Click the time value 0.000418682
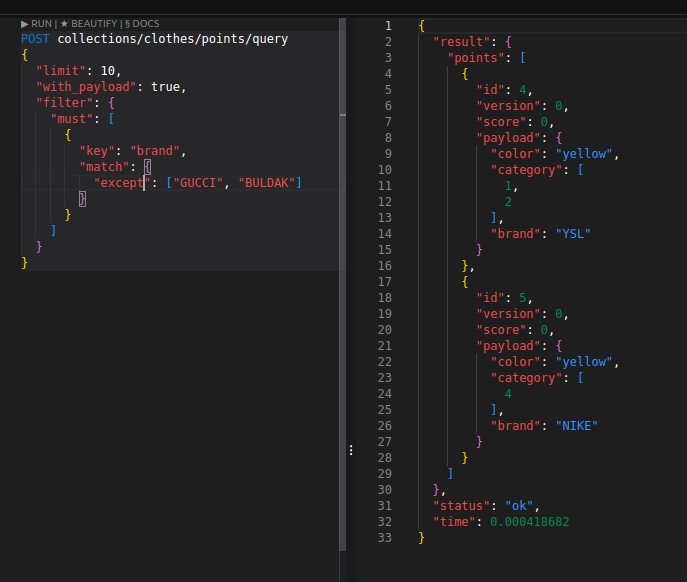Viewport: 687px width, 582px height. (x=529, y=521)
